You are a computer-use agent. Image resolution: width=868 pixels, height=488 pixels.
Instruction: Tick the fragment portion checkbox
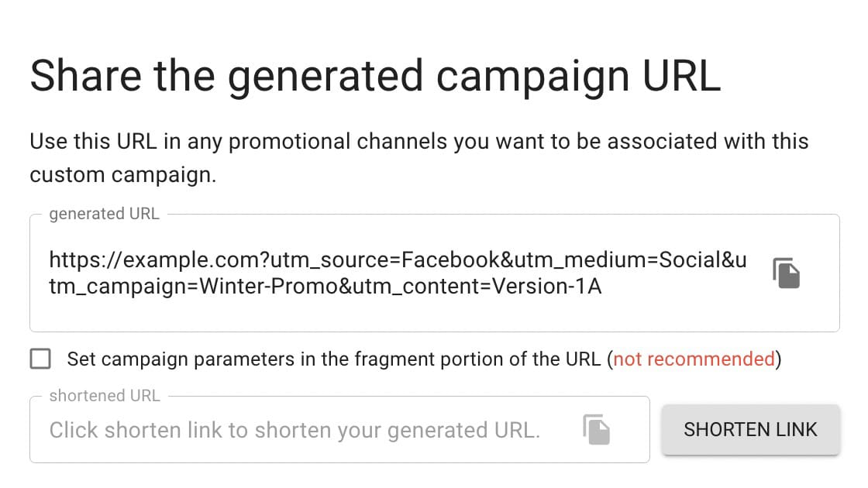(40, 359)
